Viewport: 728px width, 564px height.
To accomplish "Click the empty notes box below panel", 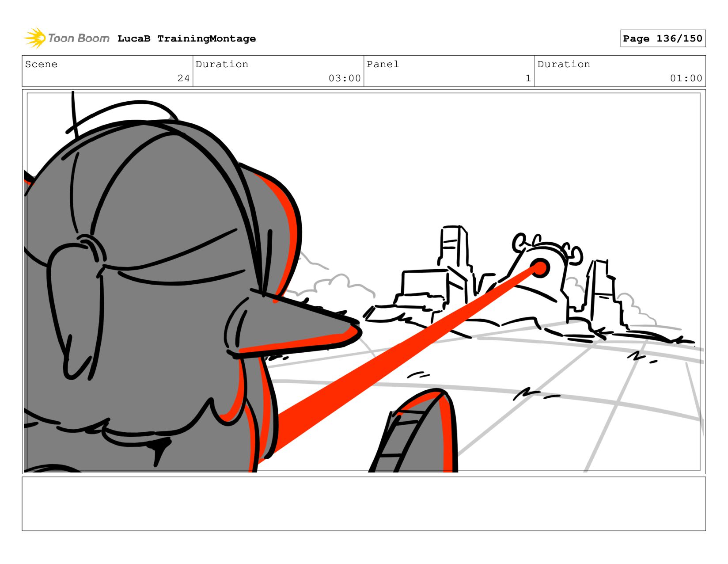I will (364, 503).
